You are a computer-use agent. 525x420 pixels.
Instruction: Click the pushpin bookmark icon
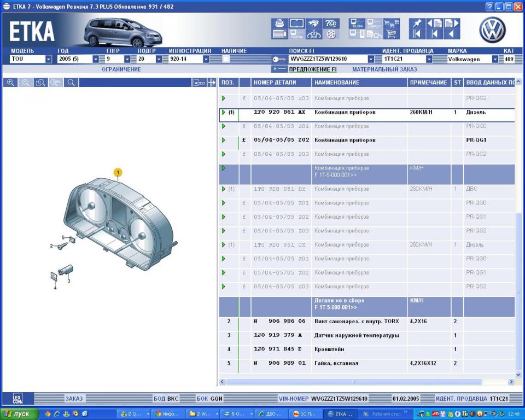pyautogui.click(x=417, y=24)
